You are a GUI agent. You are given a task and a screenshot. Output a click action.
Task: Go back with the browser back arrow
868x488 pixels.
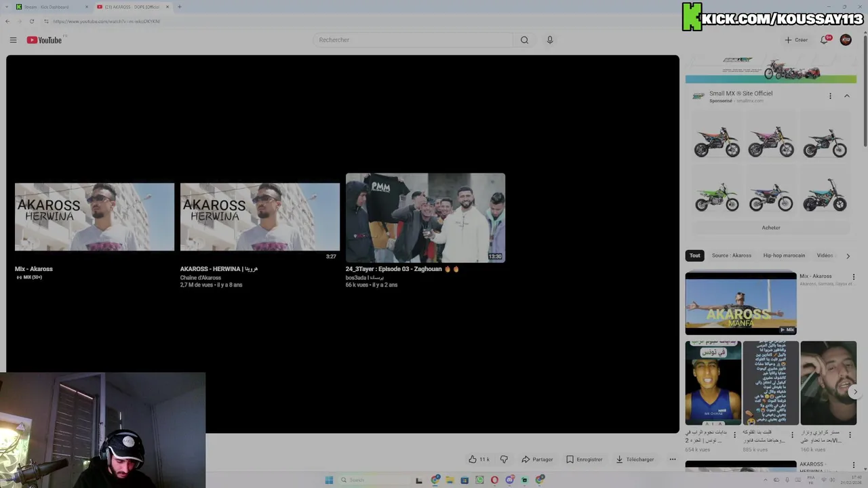(x=7, y=21)
